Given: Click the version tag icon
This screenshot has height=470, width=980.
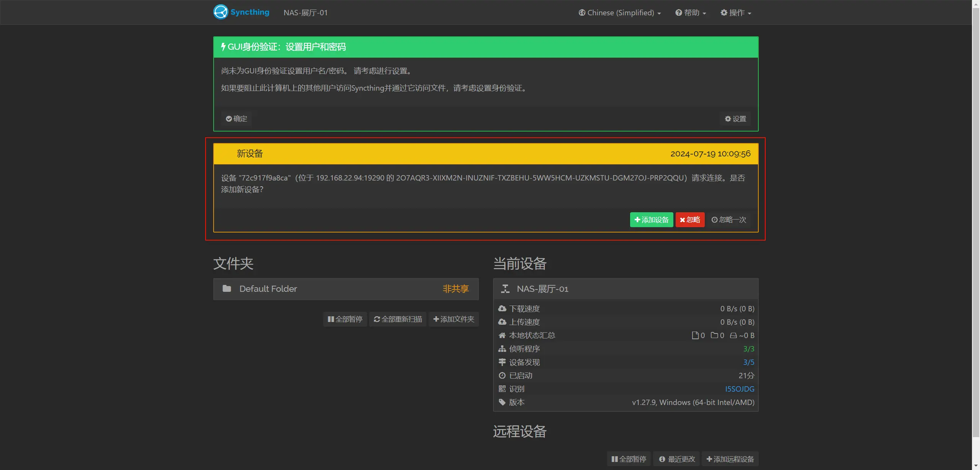Looking at the screenshot, I should tap(502, 402).
